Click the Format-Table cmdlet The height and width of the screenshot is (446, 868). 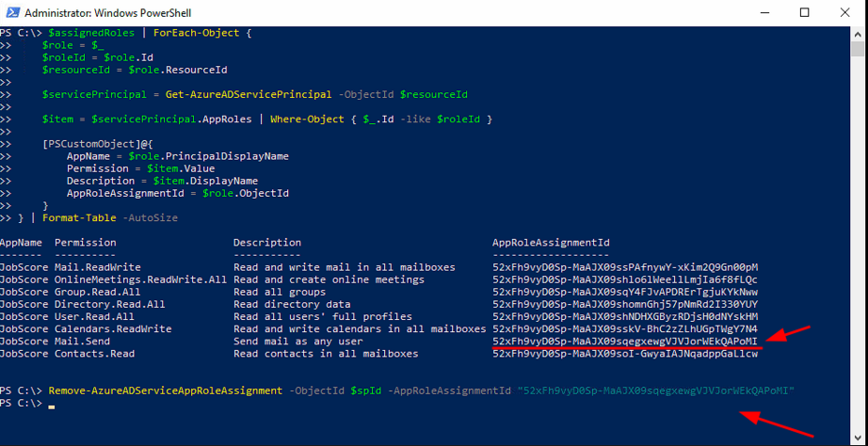point(79,218)
